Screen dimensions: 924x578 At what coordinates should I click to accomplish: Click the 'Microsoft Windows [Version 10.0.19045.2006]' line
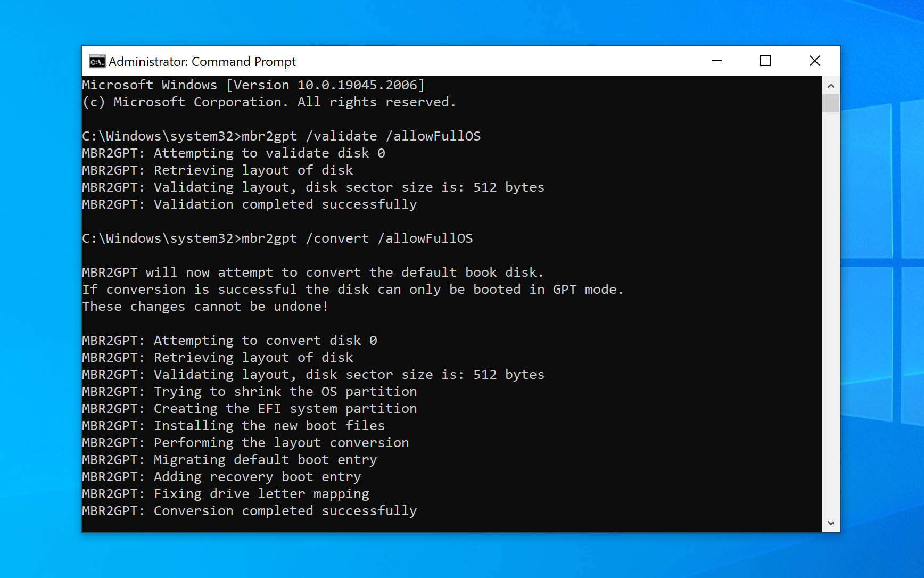(x=253, y=85)
